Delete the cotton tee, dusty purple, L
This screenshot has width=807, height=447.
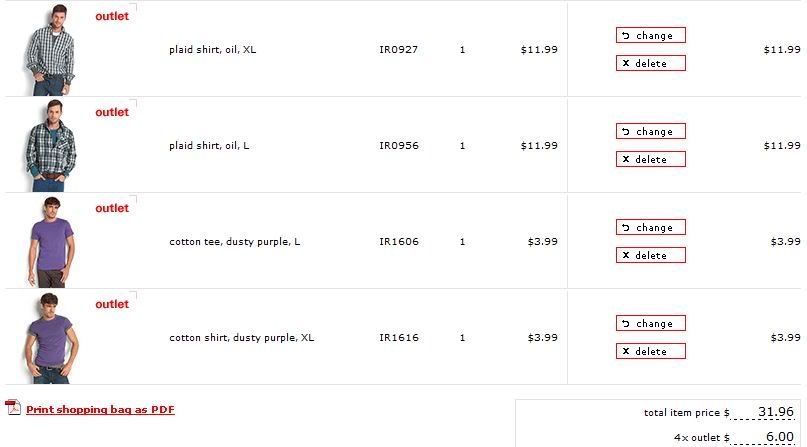tap(651, 255)
